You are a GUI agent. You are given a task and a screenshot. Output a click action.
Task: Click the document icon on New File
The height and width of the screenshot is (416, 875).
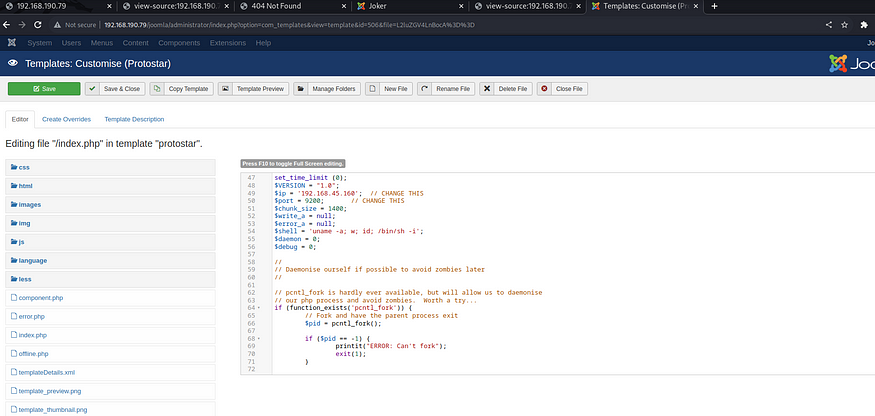(x=373, y=89)
